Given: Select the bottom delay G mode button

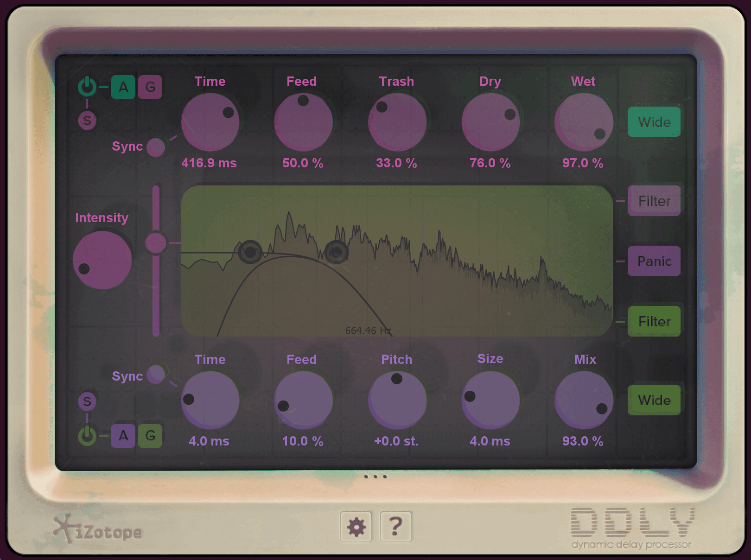Looking at the screenshot, I should coord(150,436).
